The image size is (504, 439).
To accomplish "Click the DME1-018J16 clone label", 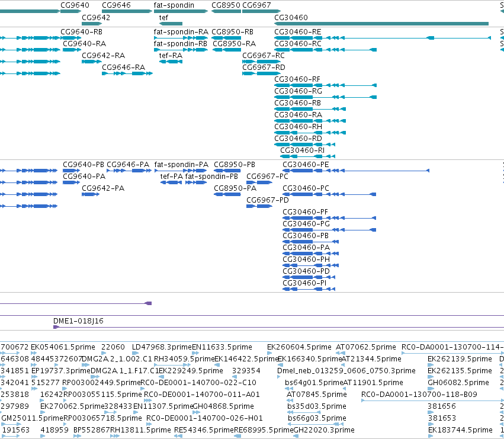I will 78,321.
